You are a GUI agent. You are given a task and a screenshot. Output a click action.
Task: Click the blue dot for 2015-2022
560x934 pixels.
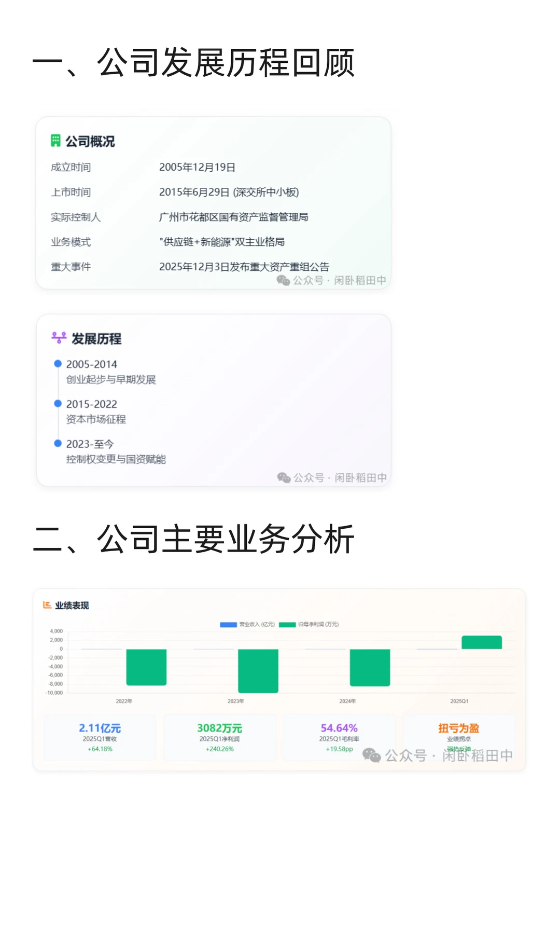[58, 404]
